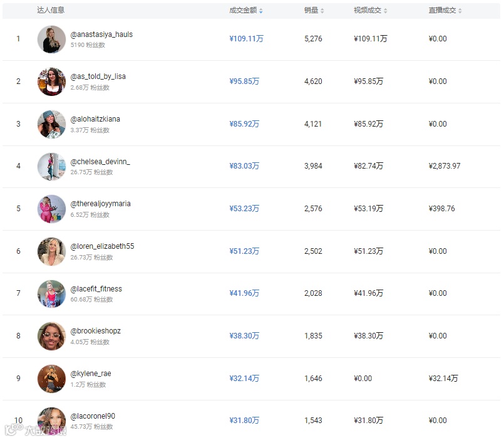Image resolution: width=504 pixels, height=440 pixels.
Task: Sort by 成交金额 column arrow
Action: 260,11
